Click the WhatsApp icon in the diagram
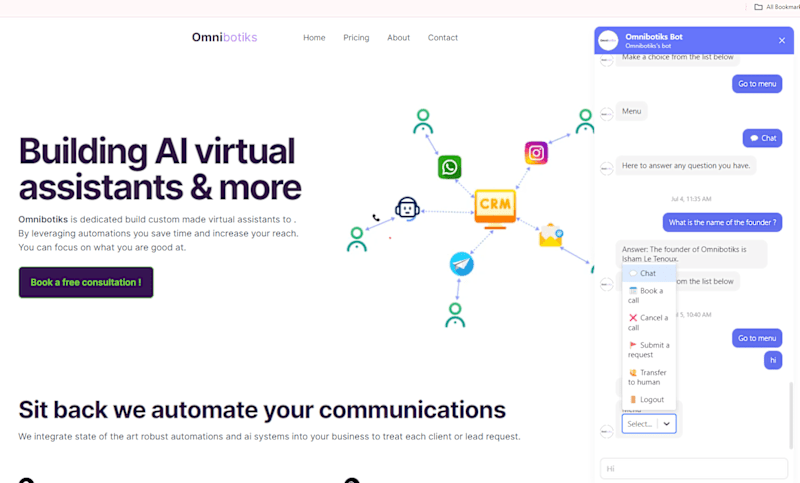 [449, 167]
